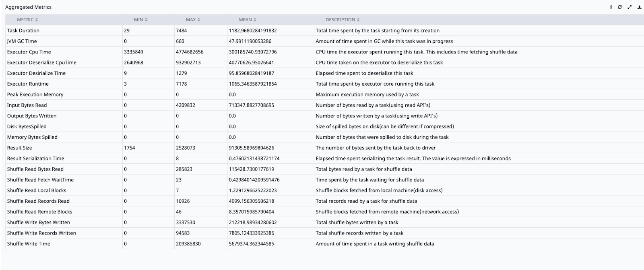Image resolution: width=644 pixels, height=270 pixels.
Task: Click the Result Size min 1754
Action: click(130, 148)
